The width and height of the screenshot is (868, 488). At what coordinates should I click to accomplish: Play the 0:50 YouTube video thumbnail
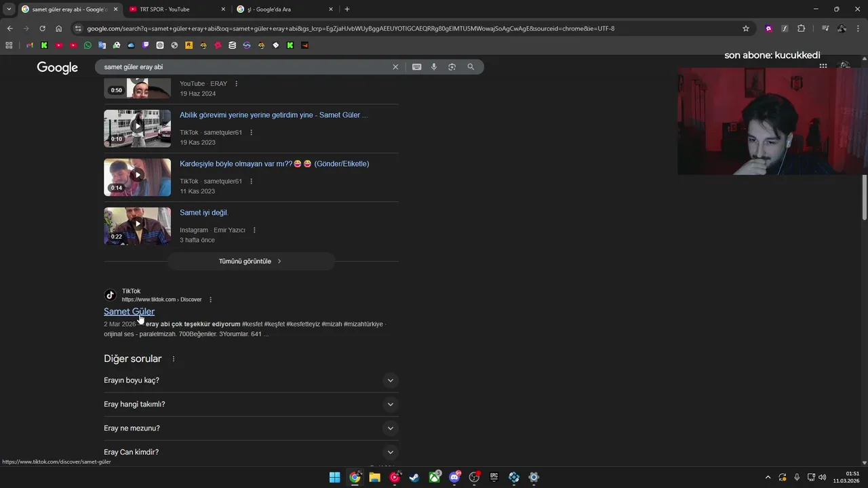(138, 87)
